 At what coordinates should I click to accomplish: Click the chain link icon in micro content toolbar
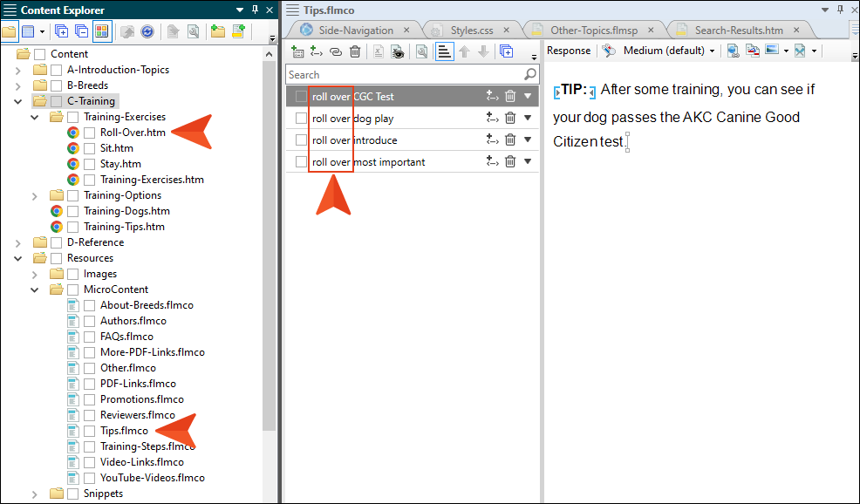coord(336,51)
